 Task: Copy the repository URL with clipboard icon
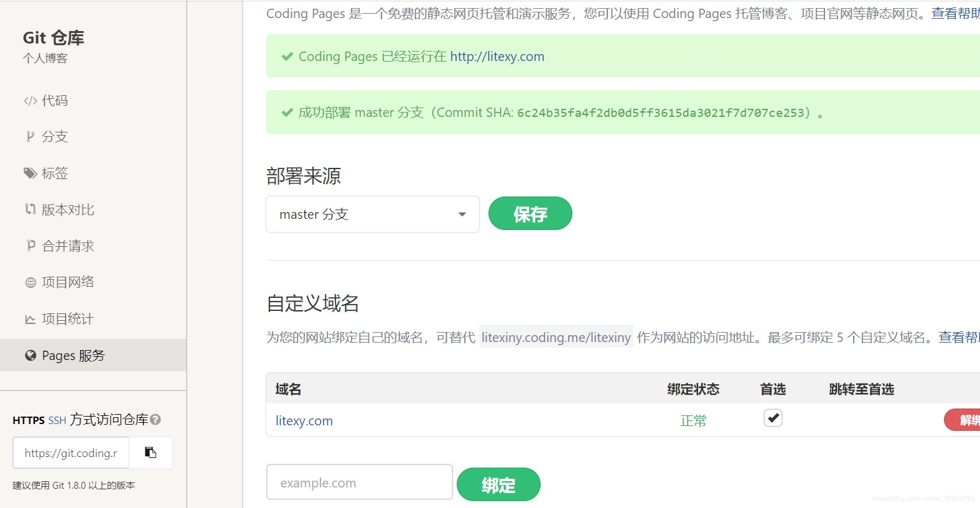(x=151, y=453)
